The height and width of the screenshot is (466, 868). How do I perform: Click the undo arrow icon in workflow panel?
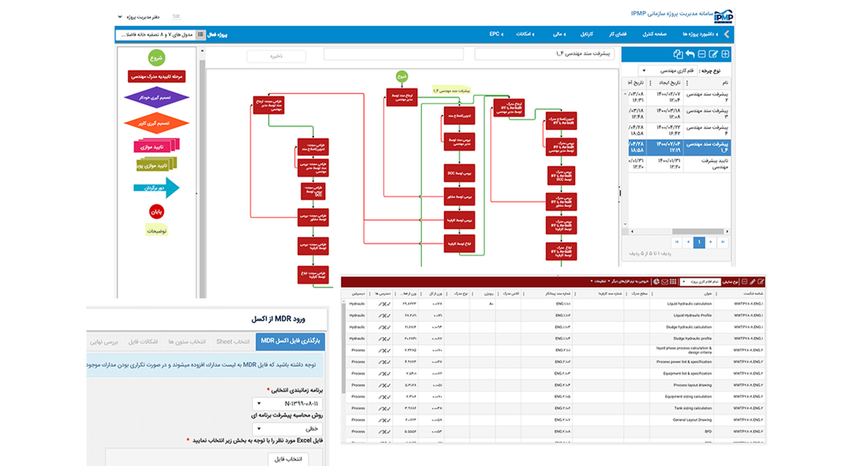click(x=690, y=54)
